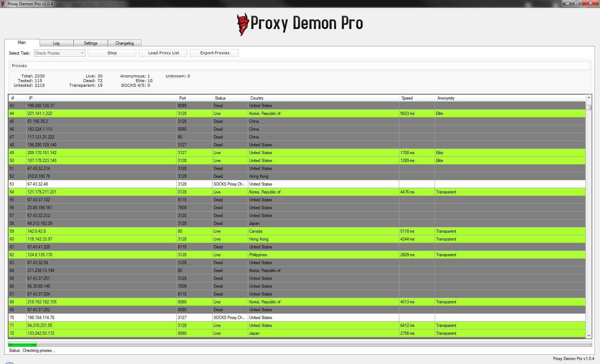Select row with IP 23.89.198.161
This screenshot has width=600, height=364.
click(297, 208)
